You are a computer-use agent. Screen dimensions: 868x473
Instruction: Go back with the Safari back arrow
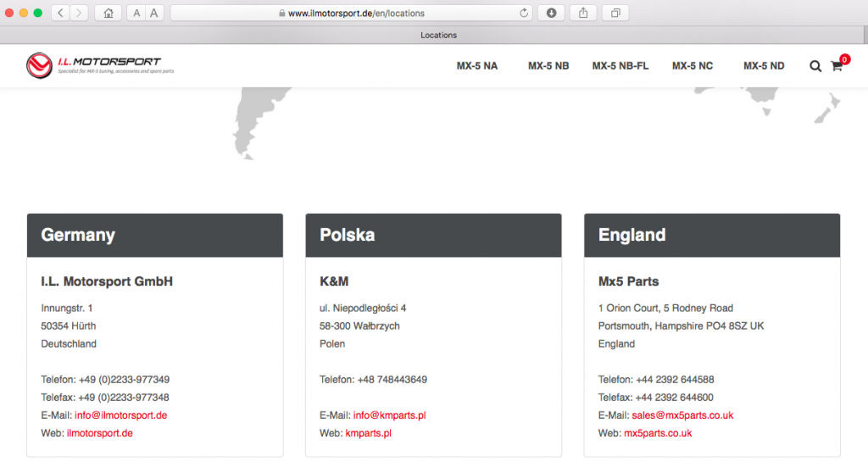[60, 13]
